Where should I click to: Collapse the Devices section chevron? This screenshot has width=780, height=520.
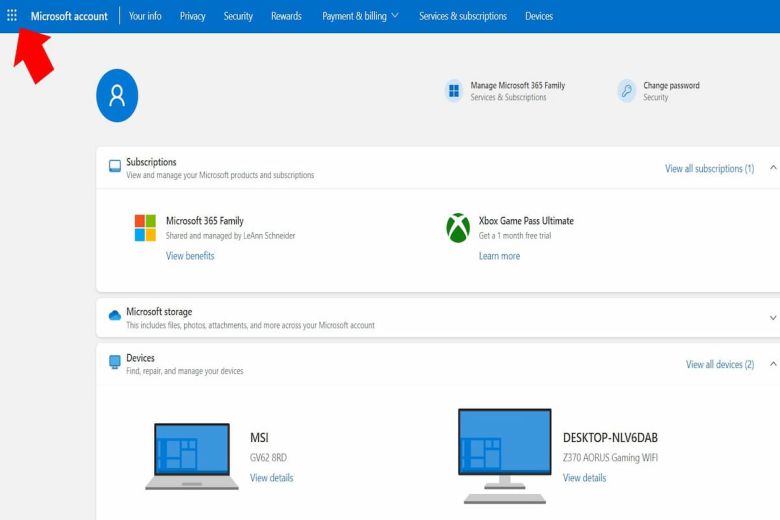click(x=772, y=364)
